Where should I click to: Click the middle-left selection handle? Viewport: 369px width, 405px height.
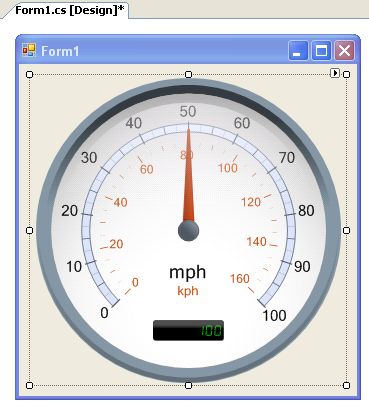29,230
